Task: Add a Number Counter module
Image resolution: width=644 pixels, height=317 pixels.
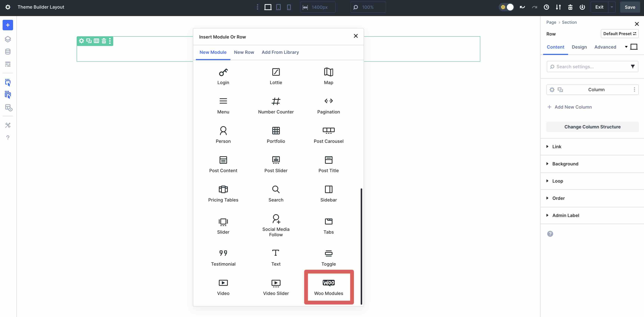Action: 276,105
